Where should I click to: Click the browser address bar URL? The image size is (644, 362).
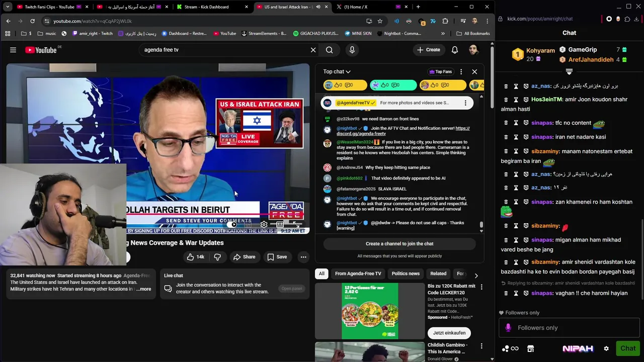coord(93,21)
